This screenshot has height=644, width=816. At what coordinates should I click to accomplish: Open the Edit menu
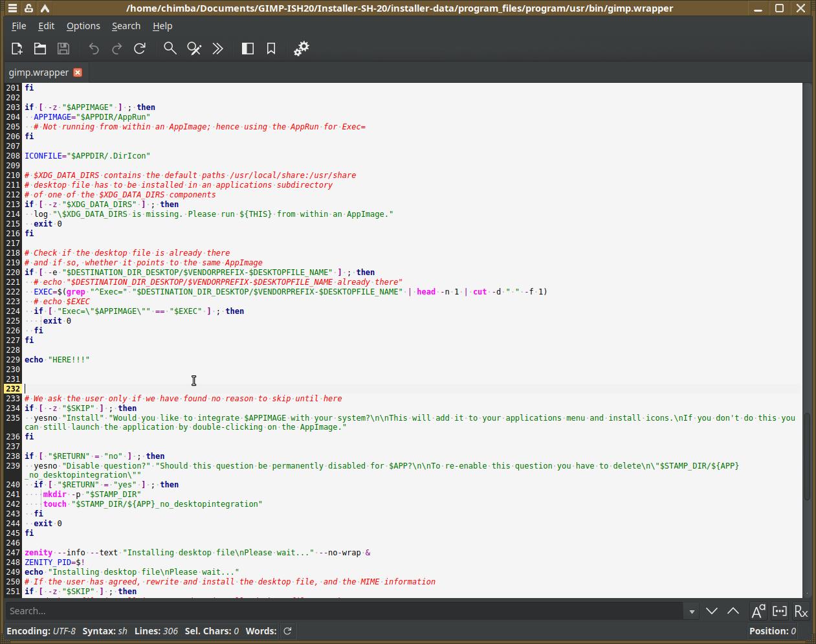pos(46,26)
